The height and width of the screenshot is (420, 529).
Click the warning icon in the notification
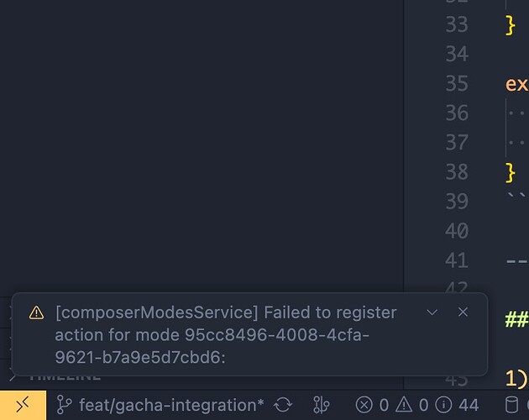pos(36,312)
